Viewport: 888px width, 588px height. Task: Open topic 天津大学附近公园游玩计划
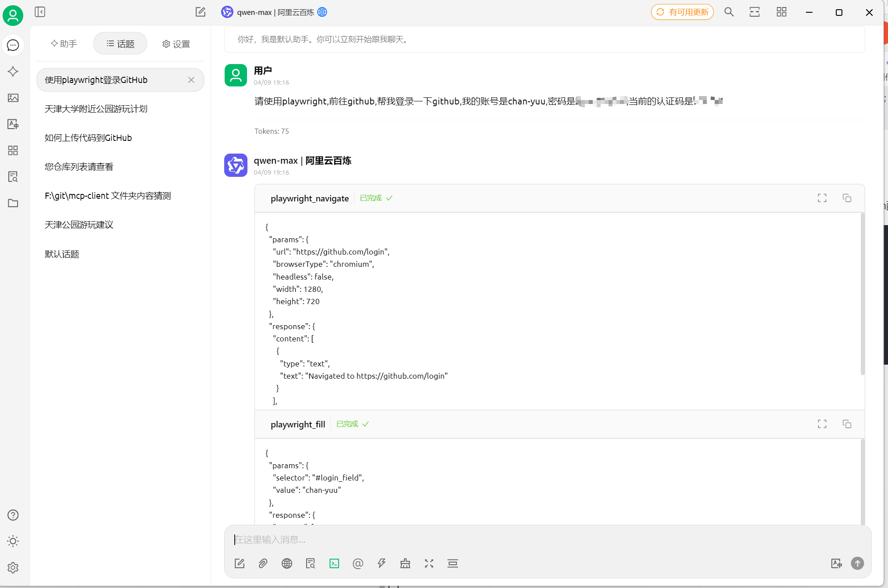point(96,109)
